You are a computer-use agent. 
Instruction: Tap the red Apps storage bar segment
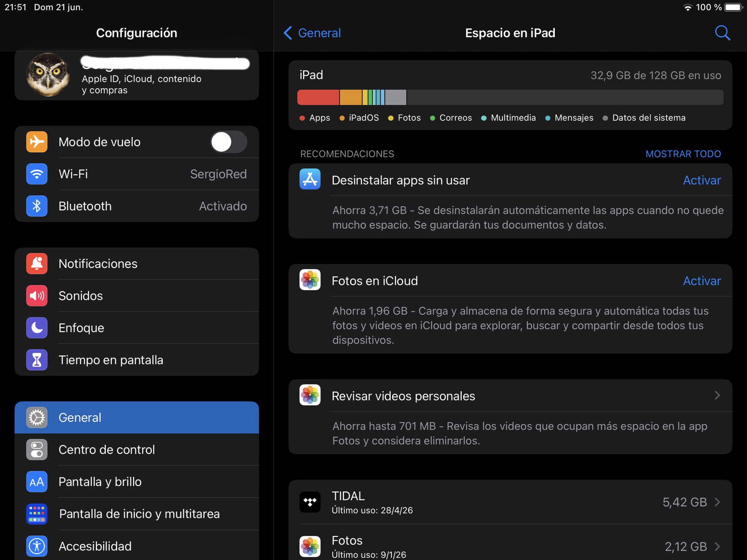[x=318, y=97]
